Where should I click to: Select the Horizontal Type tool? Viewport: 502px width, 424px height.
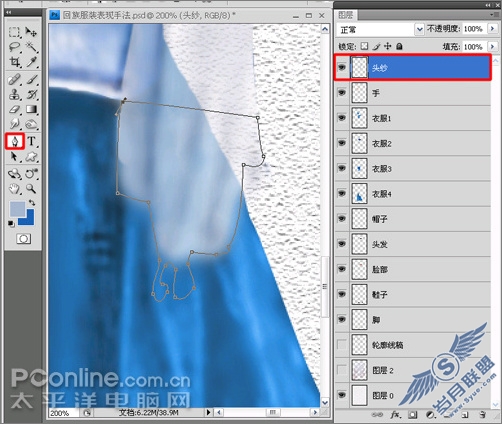[x=31, y=141]
